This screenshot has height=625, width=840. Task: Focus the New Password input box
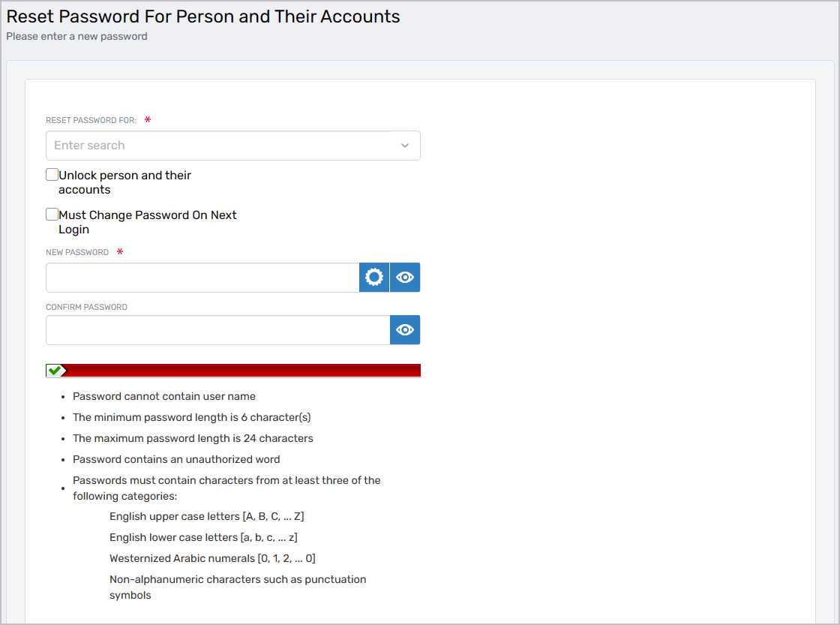pyautogui.click(x=202, y=277)
